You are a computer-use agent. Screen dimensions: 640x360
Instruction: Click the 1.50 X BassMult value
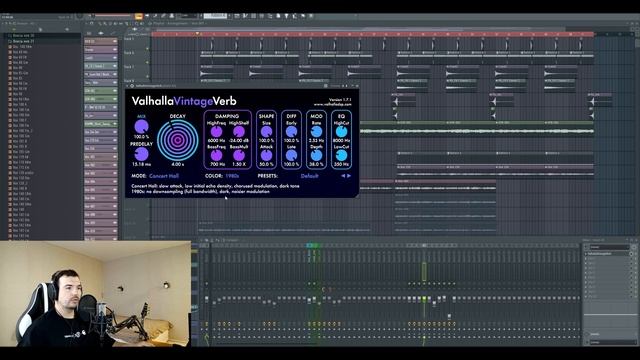(239, 164)
